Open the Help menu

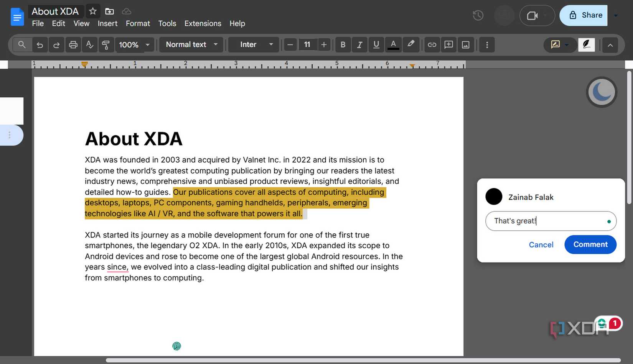(237, 23)
